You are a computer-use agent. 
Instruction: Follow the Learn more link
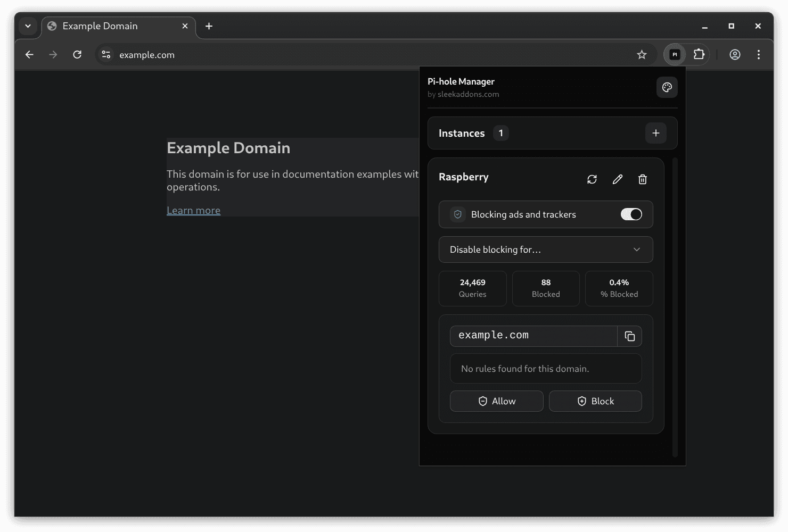[193, 210]
